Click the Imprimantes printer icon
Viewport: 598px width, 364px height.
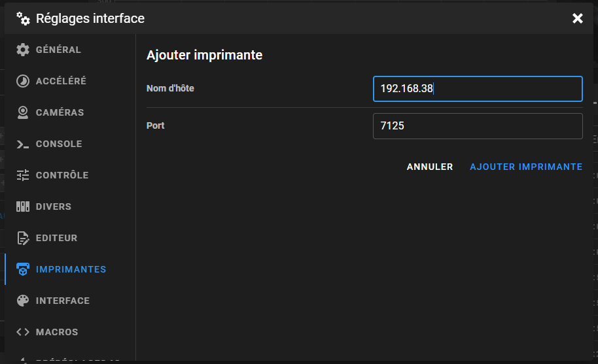(23, 269)
